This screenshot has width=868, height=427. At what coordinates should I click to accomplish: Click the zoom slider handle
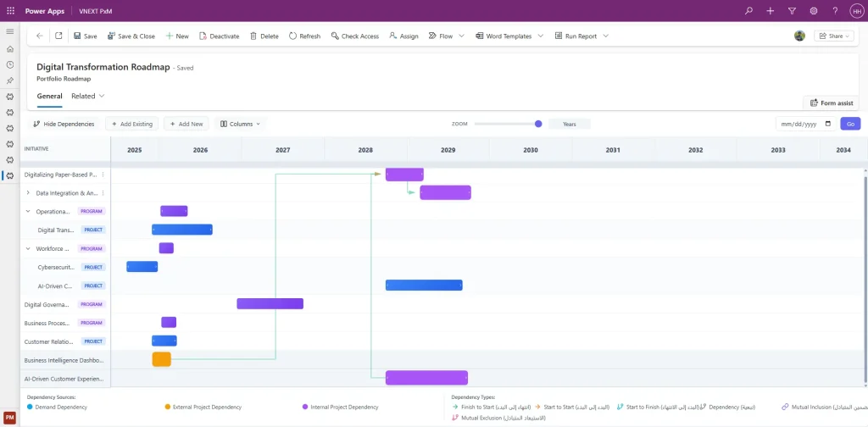(538, 124)
